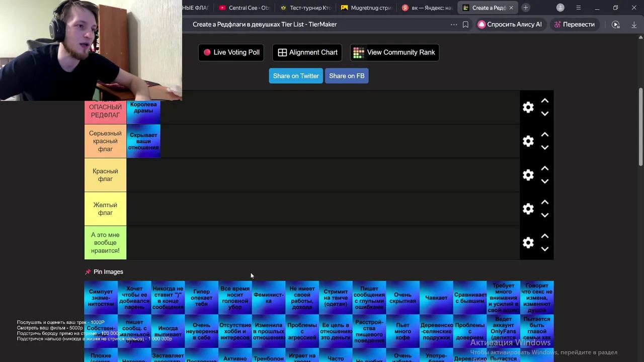This screenshot has height=362, width=644.
Task: Open settings gear for ОПАСНЫЙ РЕДФЛАГ tier
Action: 528,107
